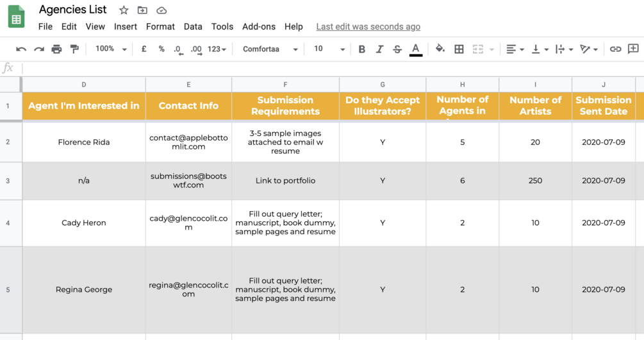Open the Add-ons menu
Viewport: 644px width, 340px height.
coord(259,27)
